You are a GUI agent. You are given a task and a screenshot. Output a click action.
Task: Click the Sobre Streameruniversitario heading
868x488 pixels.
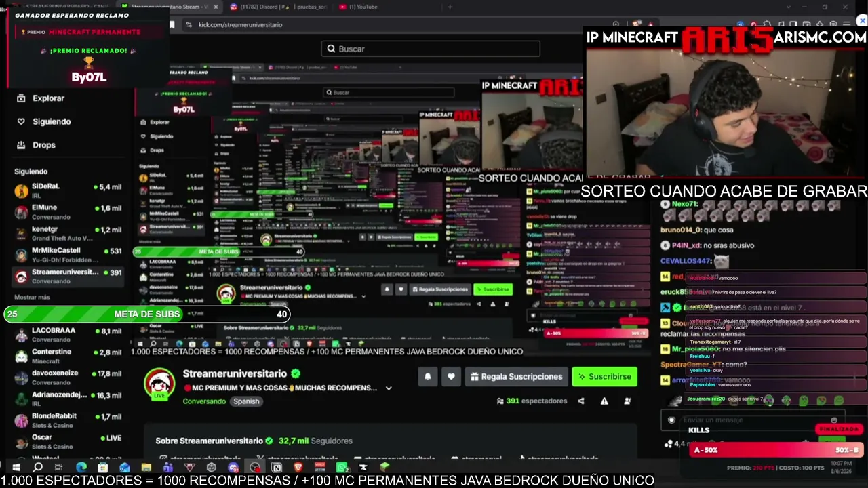pyautogui.click(x=209, y=441)
